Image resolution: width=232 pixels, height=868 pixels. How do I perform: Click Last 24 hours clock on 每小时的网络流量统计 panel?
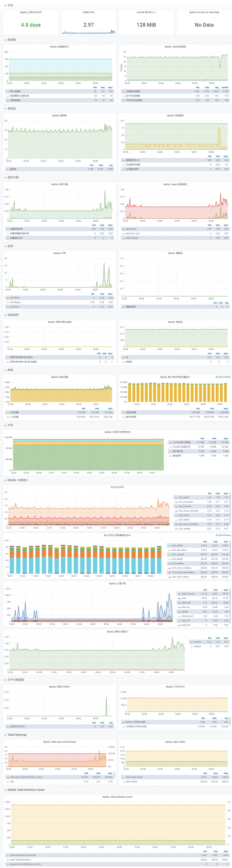point(223,377)
